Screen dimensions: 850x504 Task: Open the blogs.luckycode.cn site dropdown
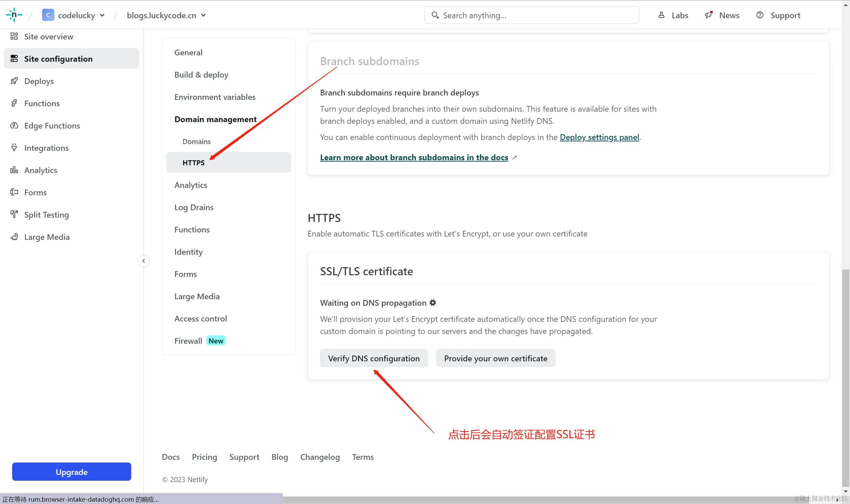click(166, 15)
